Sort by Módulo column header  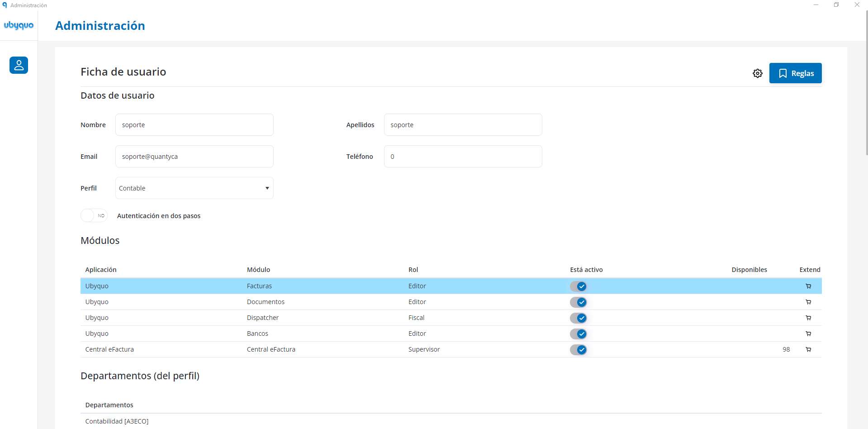click(x=258, y=270)
